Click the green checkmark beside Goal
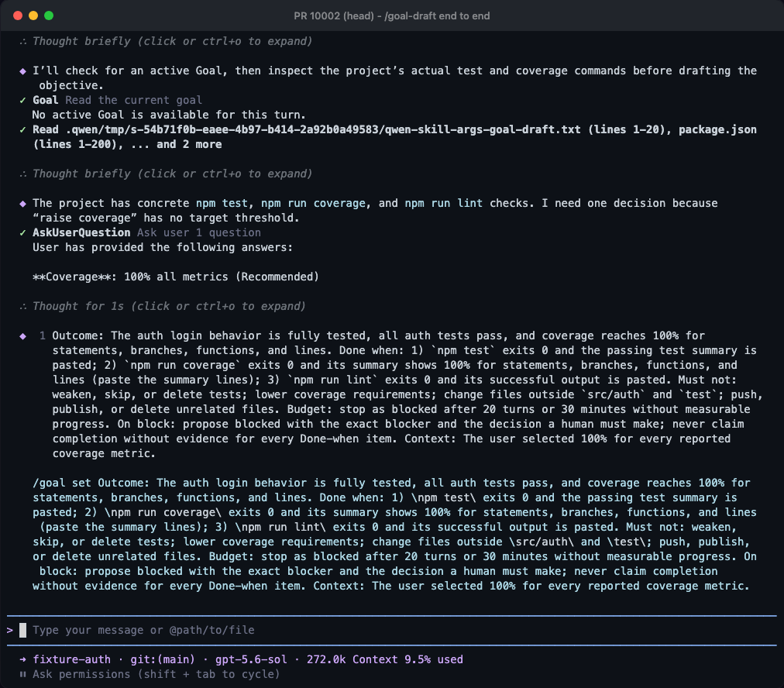This screenshot has width=784, height=688. (22, 100)
